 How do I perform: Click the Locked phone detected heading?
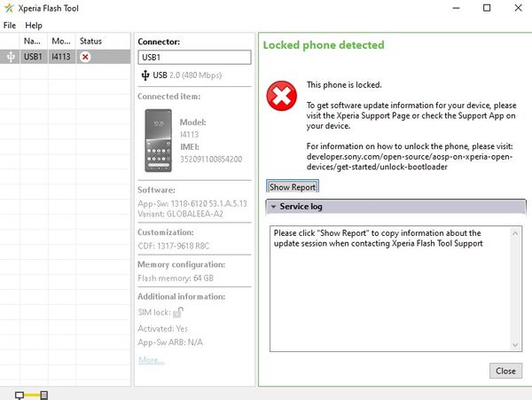coord(324,45)
